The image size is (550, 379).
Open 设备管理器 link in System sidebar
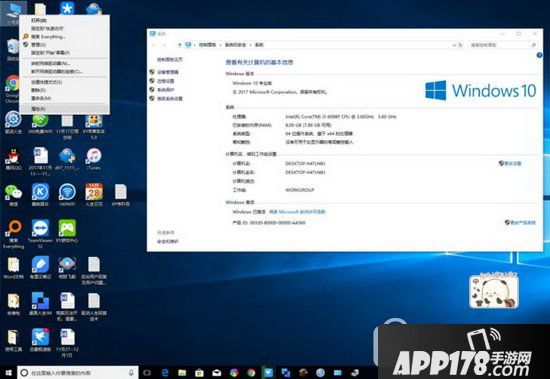coord(168,72)
